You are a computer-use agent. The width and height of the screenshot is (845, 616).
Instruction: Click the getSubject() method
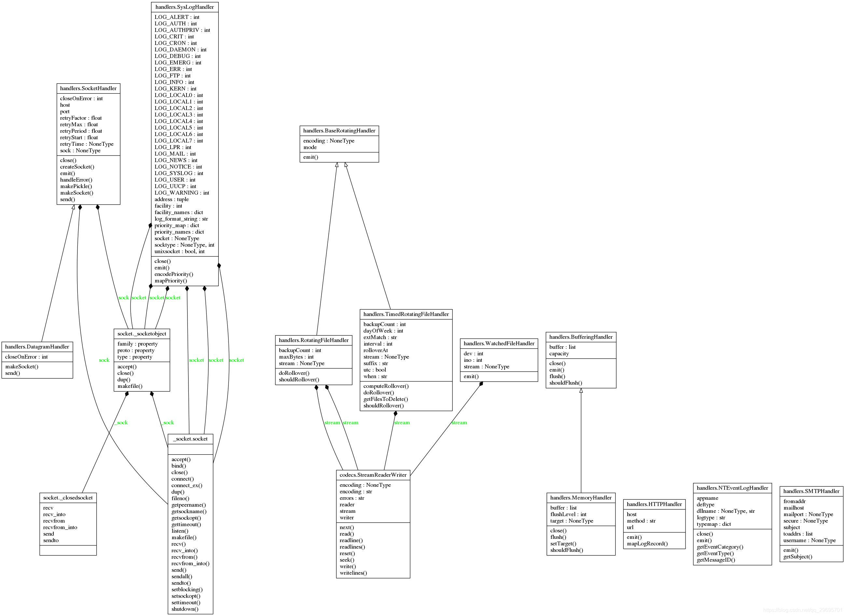click(x=798, y=557)
